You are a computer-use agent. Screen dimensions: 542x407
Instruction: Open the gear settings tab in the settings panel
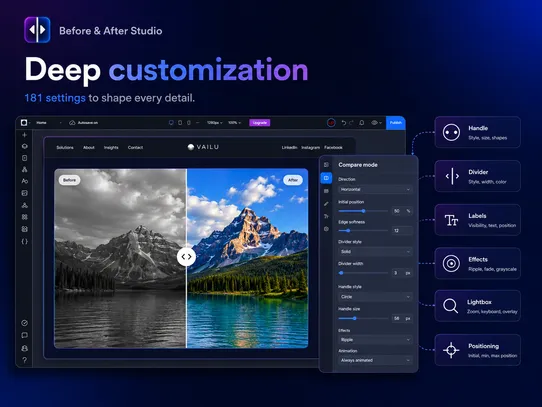click(326, 229)
